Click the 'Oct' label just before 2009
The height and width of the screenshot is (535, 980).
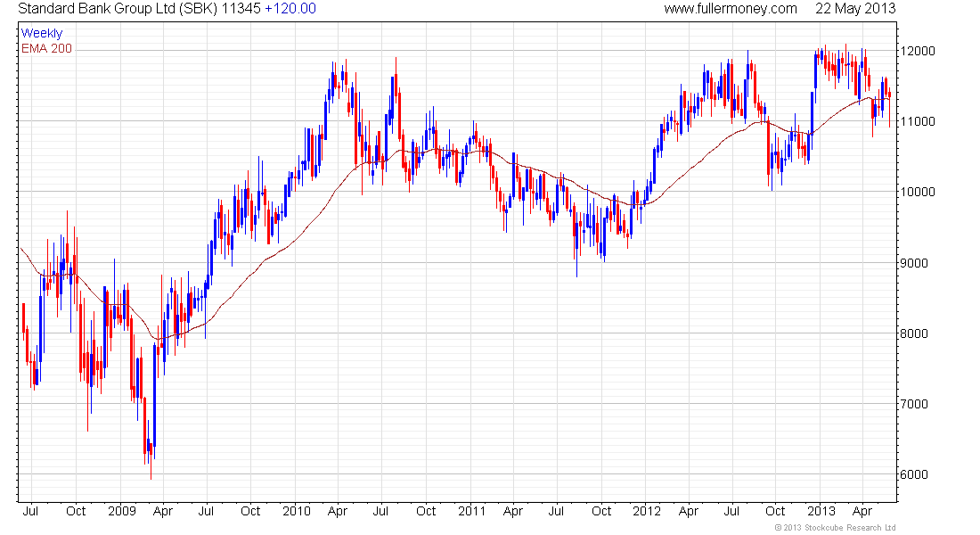[x=76, y=511]
